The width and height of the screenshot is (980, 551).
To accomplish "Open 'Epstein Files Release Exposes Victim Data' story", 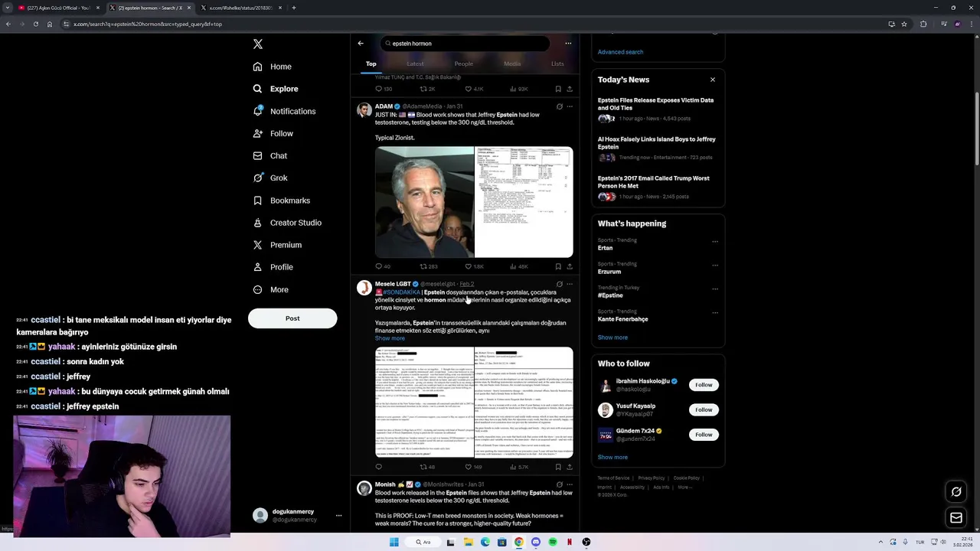I will [658, 109].
